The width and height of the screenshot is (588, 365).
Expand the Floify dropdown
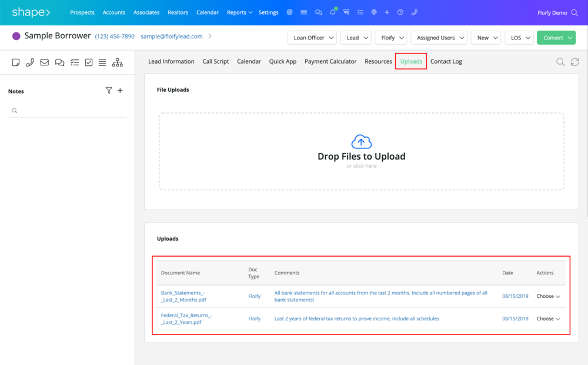click(x=391, y=38)
